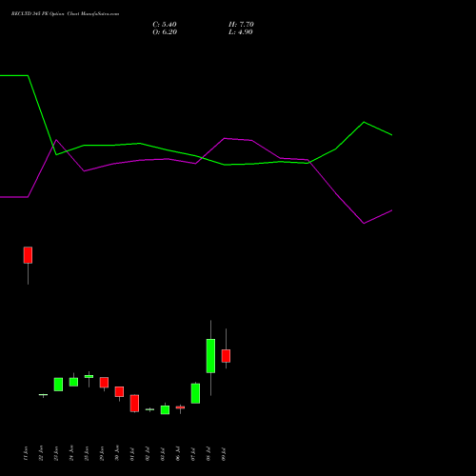Screen dimensions: 476x476
Task: Click the 06 Jul date axis label
Action: [x=178, y=454]
